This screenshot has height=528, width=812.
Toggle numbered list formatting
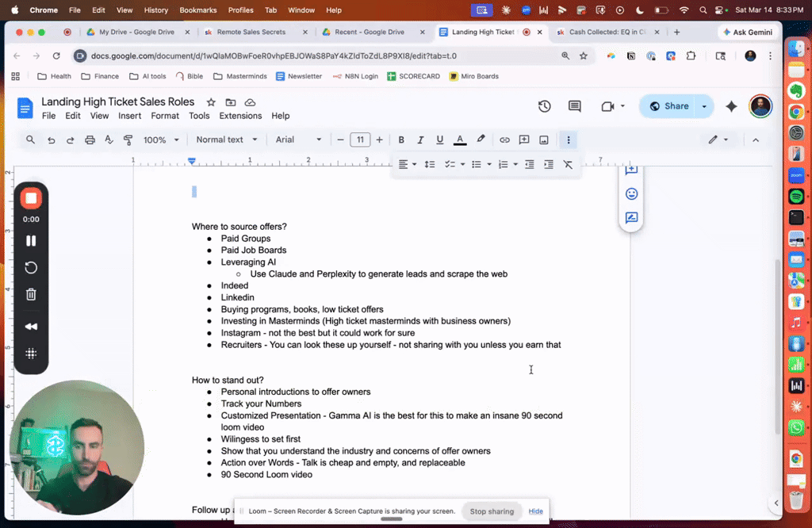coord(502,165)
